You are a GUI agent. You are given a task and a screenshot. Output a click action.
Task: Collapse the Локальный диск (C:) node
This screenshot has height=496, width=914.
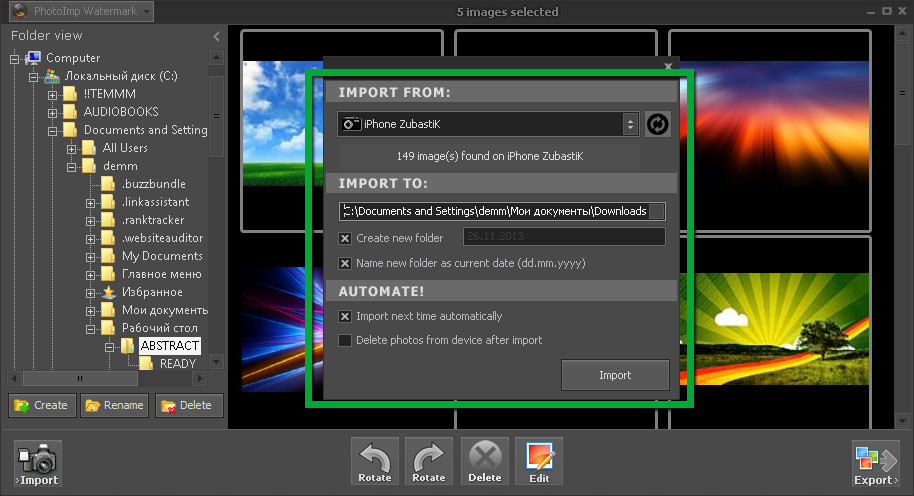[x=33, y=77]
